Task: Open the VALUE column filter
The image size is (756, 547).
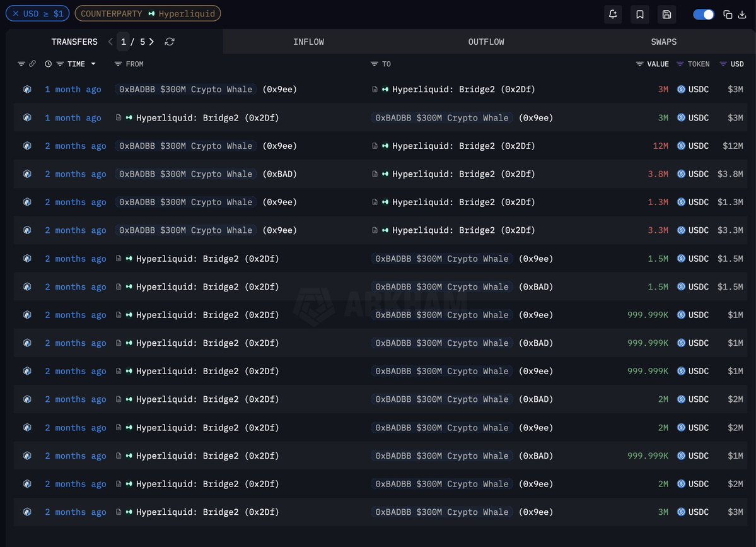Action: tap(639, 64)
